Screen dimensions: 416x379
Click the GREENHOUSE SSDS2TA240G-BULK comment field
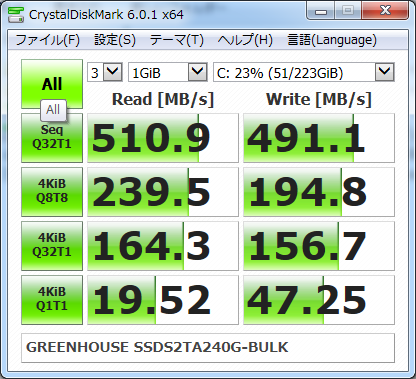pyautogui.click(x=208, y=348)
